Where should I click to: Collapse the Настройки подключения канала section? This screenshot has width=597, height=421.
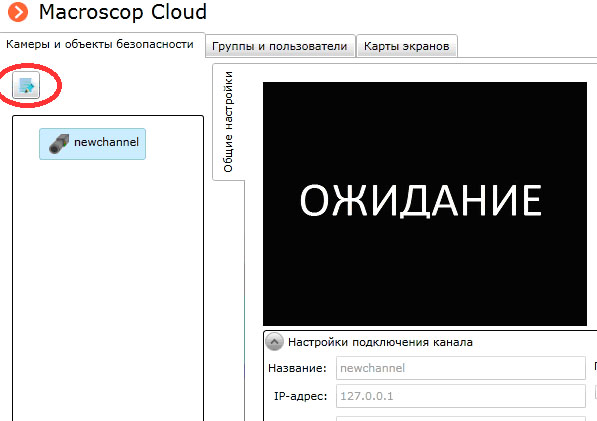(274, 342)
